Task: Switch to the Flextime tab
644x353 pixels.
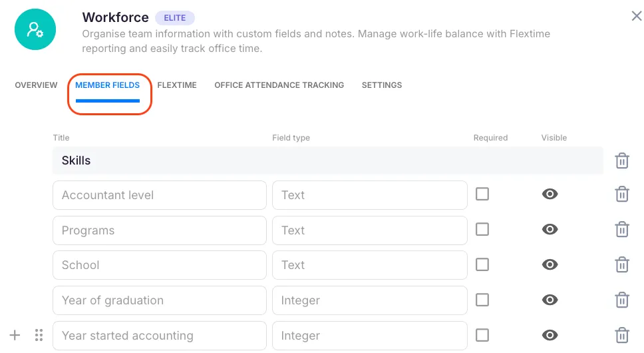Action: click(177, 85)
